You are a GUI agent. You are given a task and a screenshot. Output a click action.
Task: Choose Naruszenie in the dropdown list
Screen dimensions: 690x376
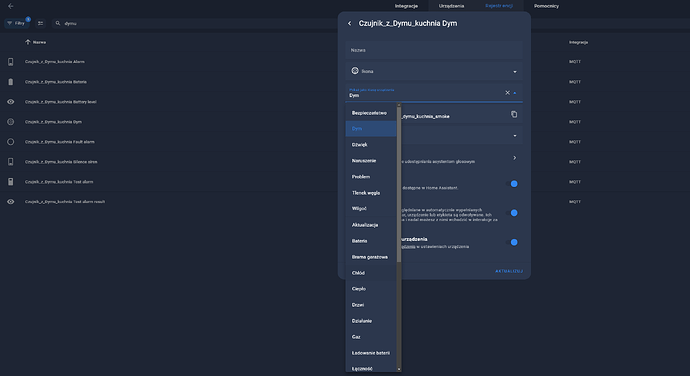371,161
